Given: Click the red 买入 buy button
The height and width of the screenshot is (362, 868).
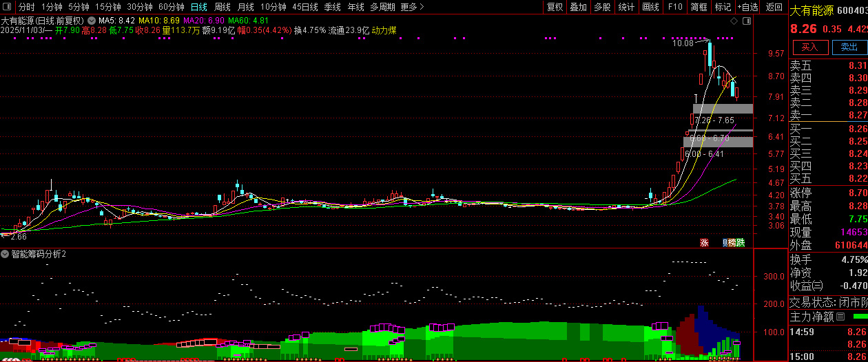Looking at the screenshot, I should pyautogui.click(x=809, y=47).
